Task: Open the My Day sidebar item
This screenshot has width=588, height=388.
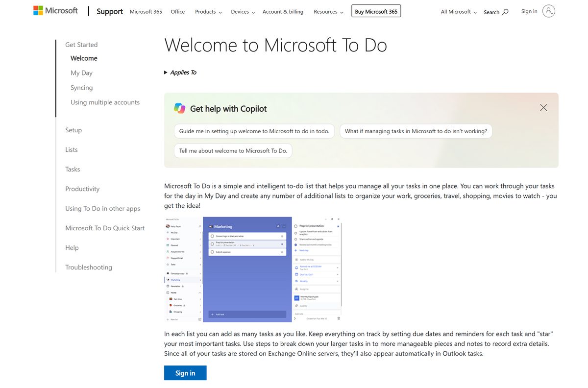Action: [81, 73]
